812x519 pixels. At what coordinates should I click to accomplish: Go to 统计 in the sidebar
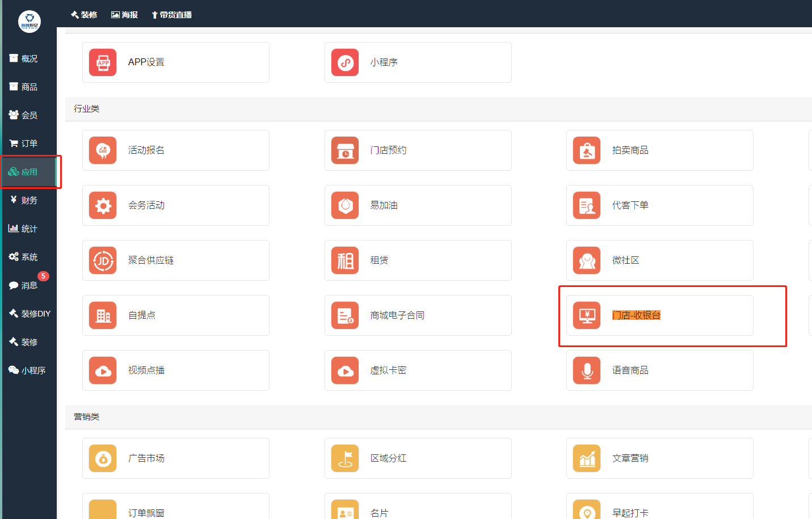[28, 229]
